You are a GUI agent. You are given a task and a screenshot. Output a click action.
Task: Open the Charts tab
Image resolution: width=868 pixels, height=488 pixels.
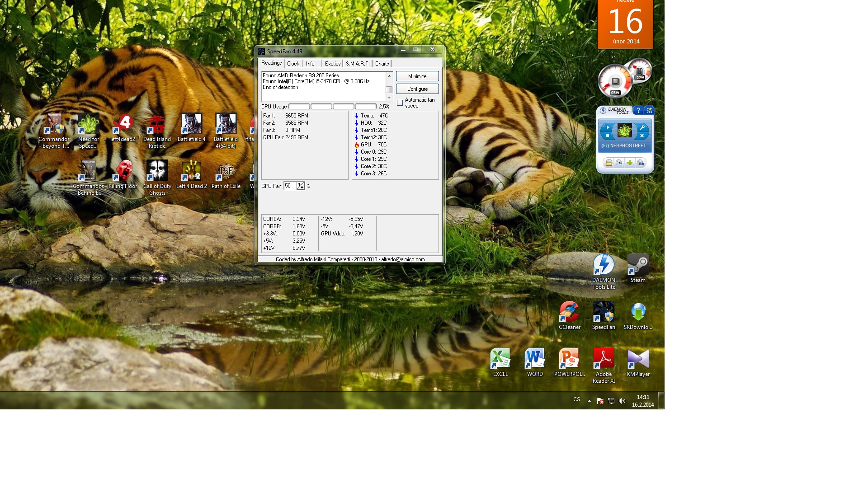tap(382, 64)
